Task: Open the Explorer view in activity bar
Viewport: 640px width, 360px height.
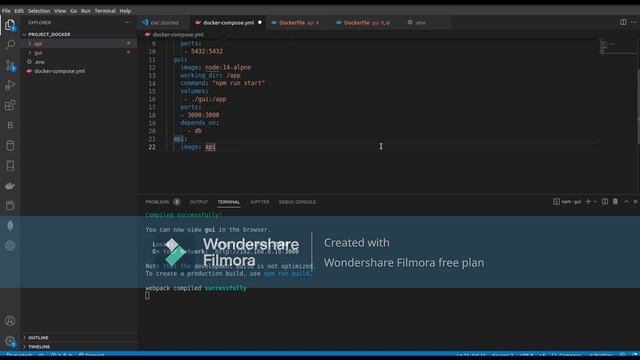Action: click(10, 25)
